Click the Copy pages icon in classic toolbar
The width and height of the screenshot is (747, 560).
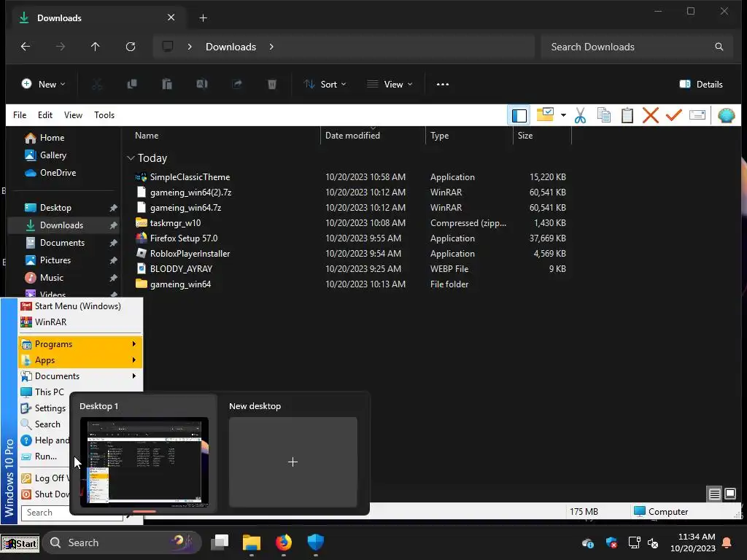603,115
